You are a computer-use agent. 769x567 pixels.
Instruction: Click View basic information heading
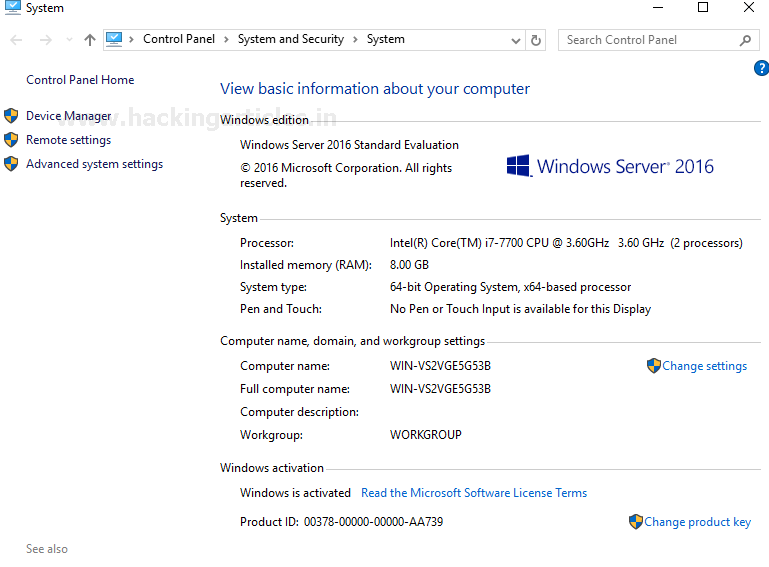375,89
